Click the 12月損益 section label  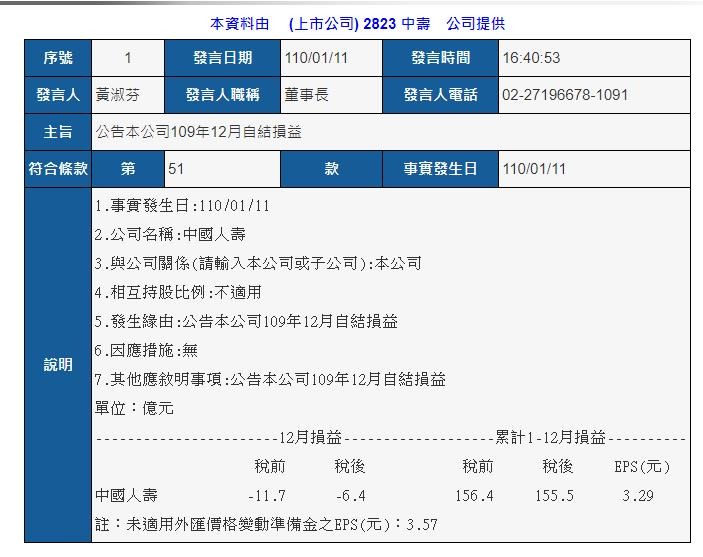[310, 437]
